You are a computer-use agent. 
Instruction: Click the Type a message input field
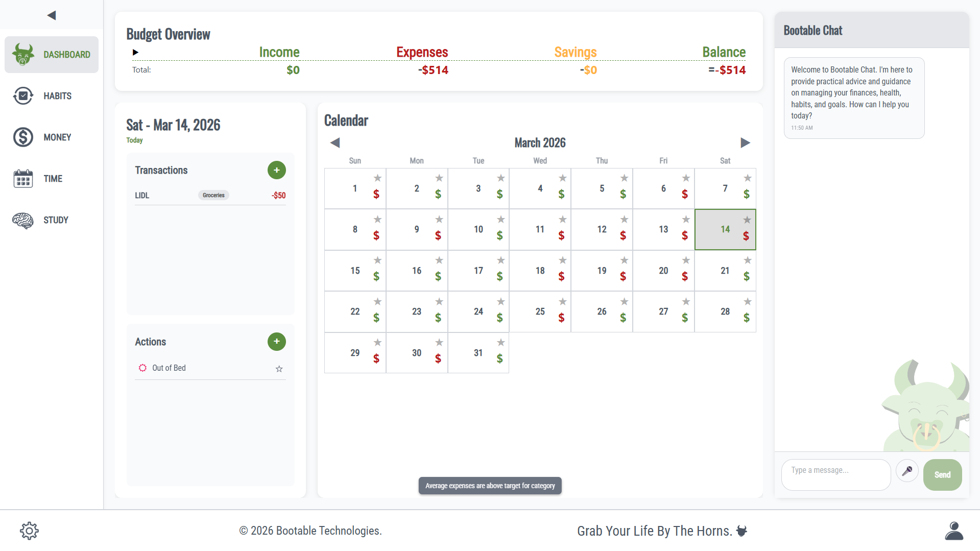835,474
